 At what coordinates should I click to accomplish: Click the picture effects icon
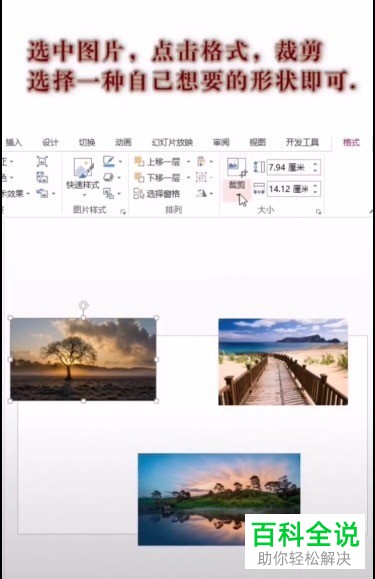click(x=109, y=177)
